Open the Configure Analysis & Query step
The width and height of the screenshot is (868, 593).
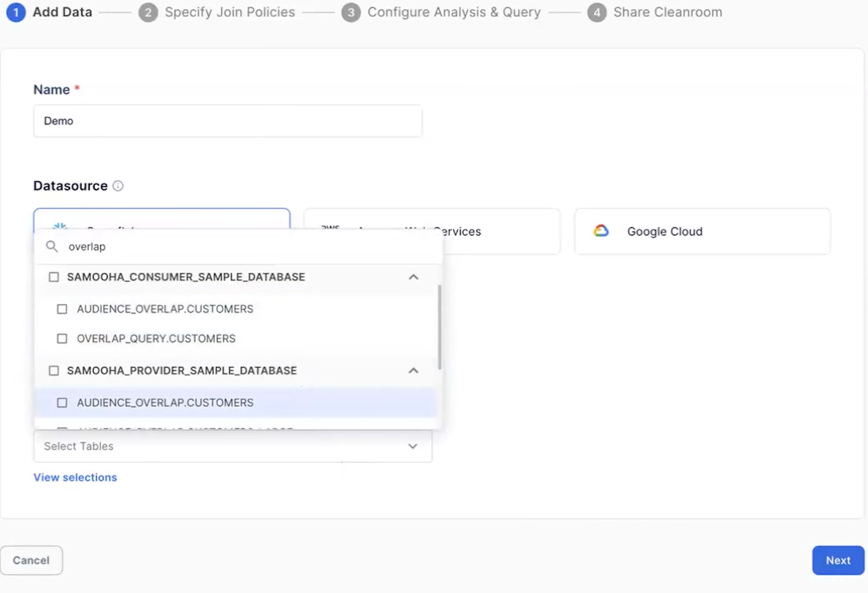pos(453,12)
